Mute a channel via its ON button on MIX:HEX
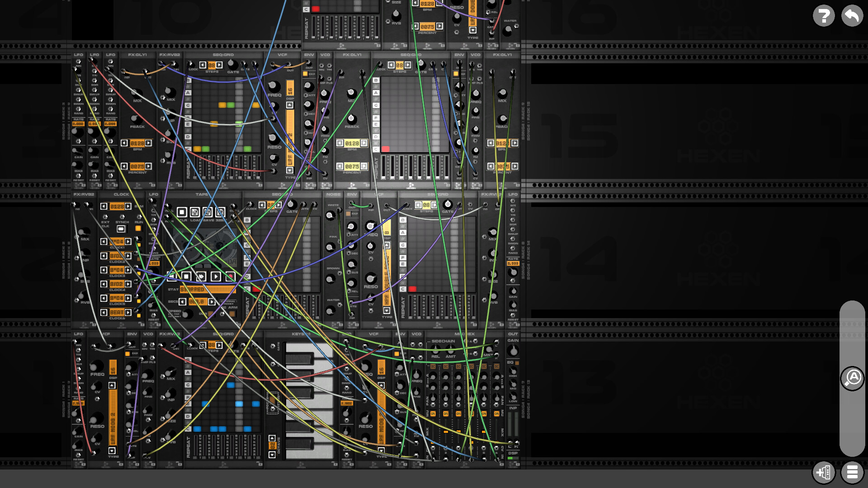 434,413
